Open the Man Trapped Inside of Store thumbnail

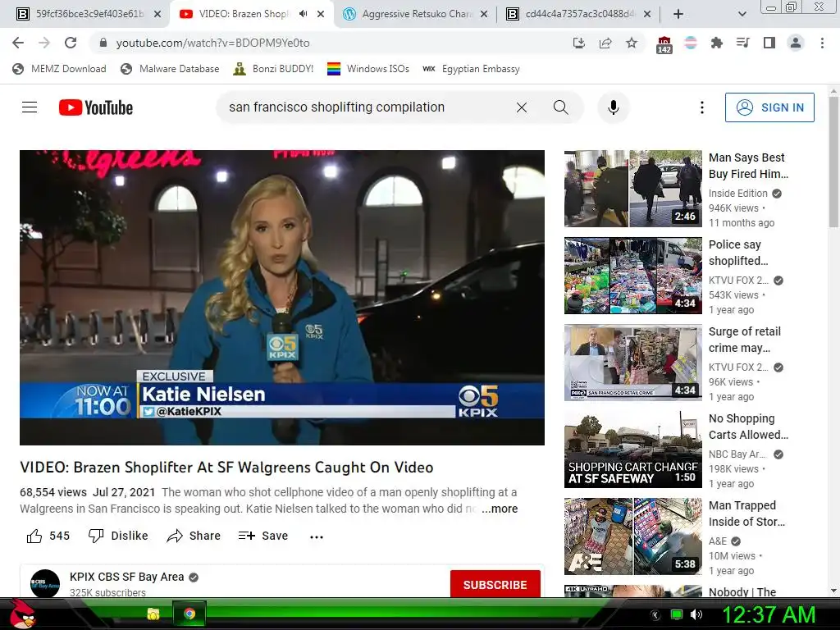point(632,536)
